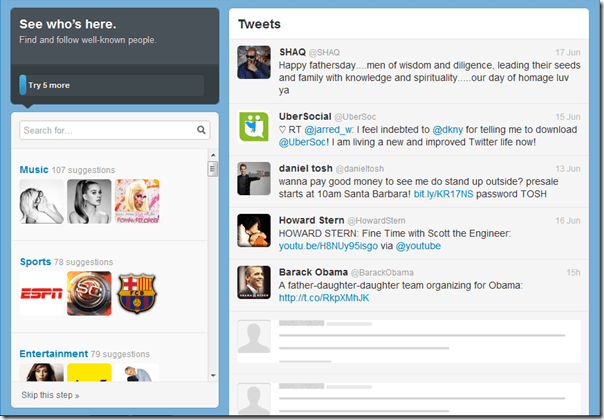Click the '16 Jun' timestamp on Howard Stern tweet
604x420 pixels.
568,221
